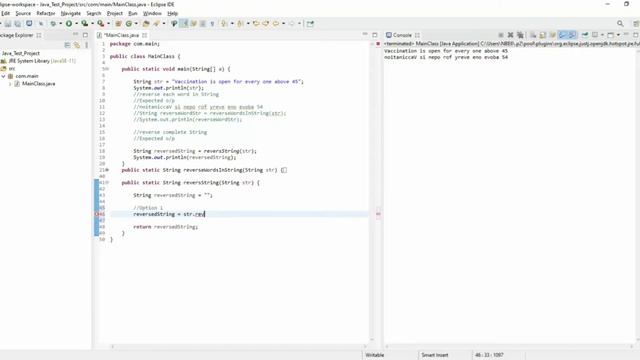Expand the MainClass.java tree node arrow
This screenshot has height=360, width=640.
[x=10, y=84]
